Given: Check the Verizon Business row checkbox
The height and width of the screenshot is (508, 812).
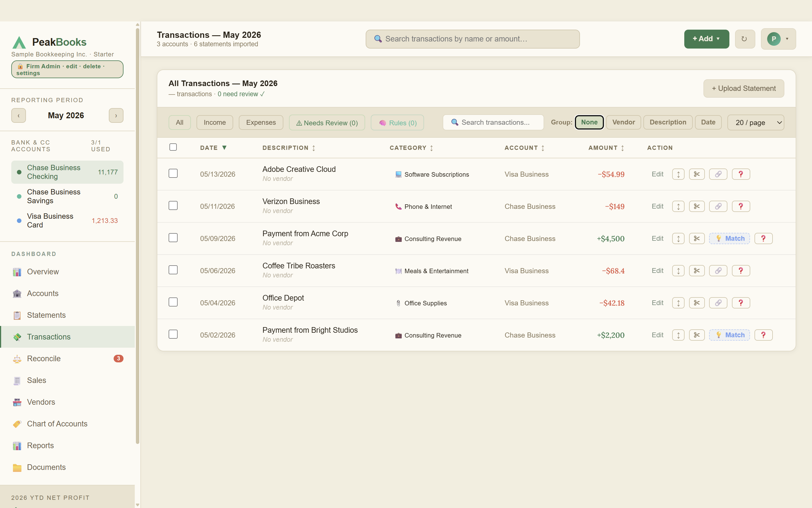Looking at the screenshot, I should (x=173, y=206).
